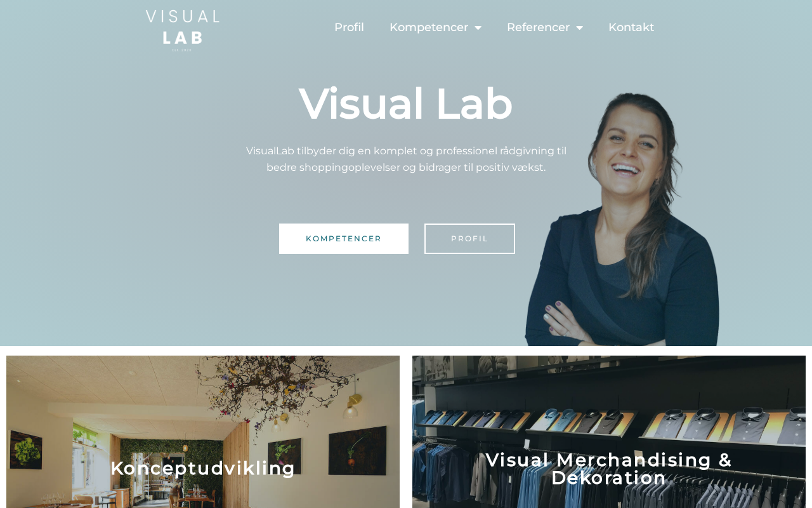
Task: Click the VisualLab rådgivning description paragraph
Action: point(406,159)
